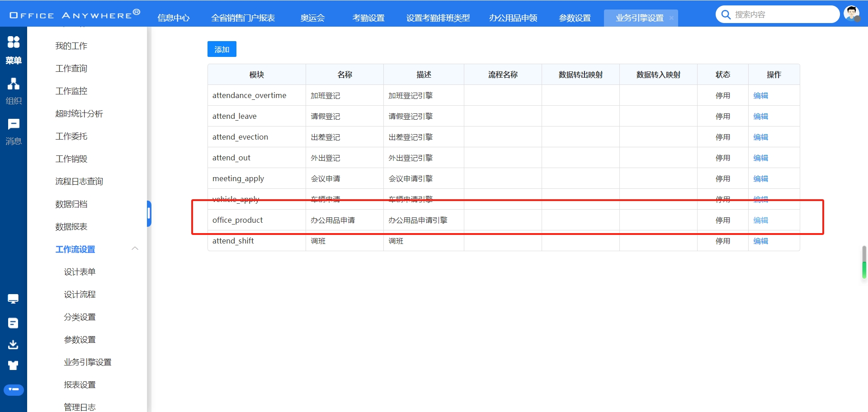Open 流程日志查询 in sidebar

(x=79, y=181)
